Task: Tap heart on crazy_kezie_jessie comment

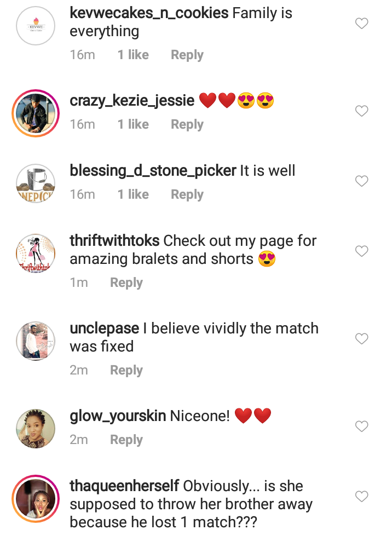Action: 361,111
